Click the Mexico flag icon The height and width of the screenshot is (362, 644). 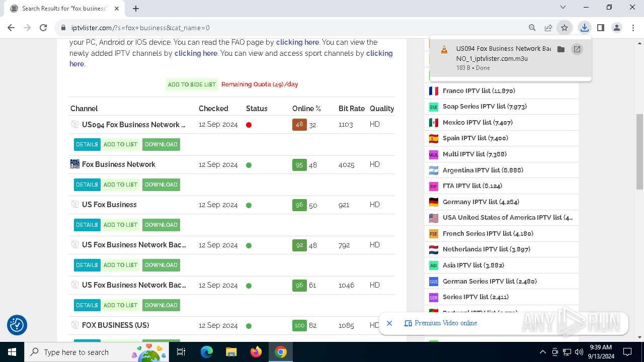[434, 123]
